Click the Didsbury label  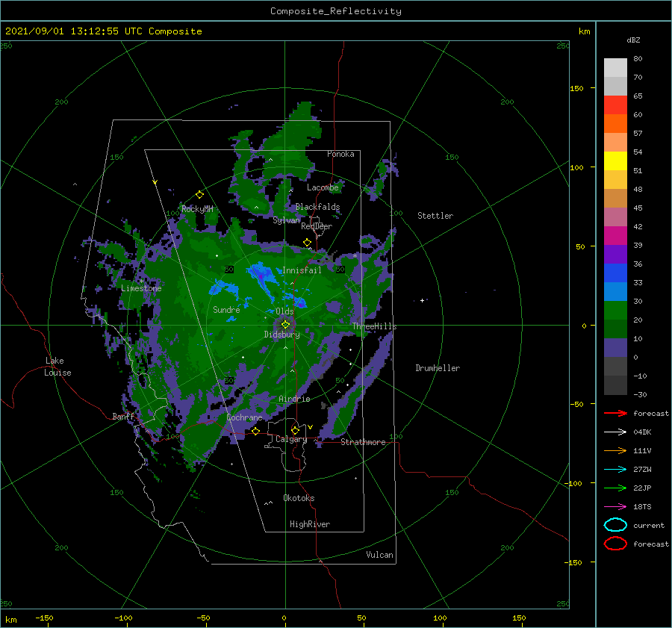click(x=281, y=335)
